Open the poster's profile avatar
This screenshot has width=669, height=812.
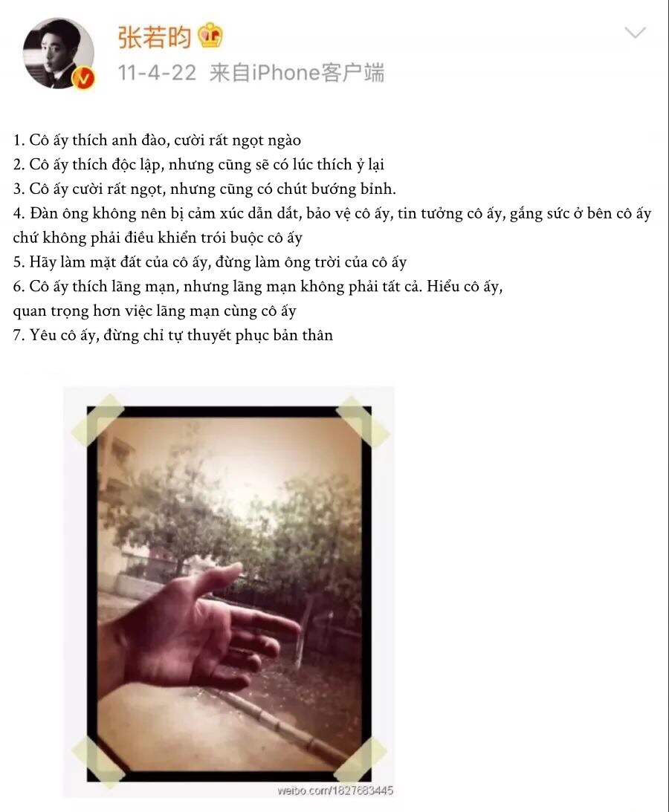[58, 53]
